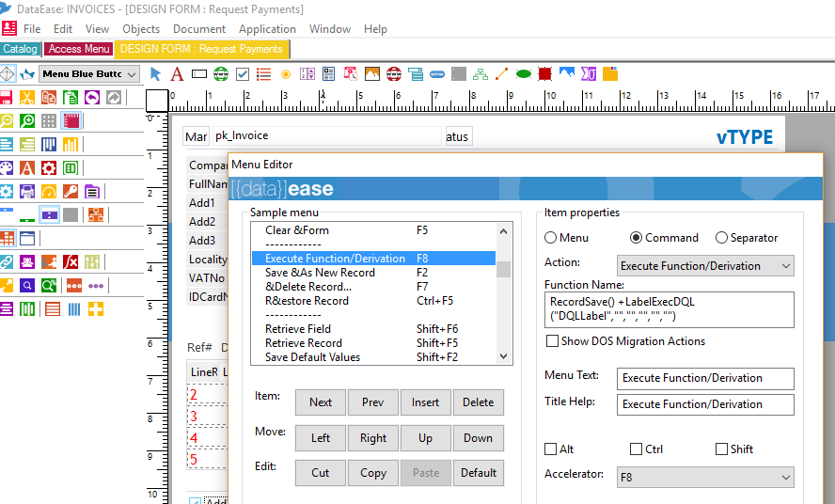Select the green WWW web tool
Image resolution: width=835 pixels, height=504 pixels.
click(x=221, y=74)
